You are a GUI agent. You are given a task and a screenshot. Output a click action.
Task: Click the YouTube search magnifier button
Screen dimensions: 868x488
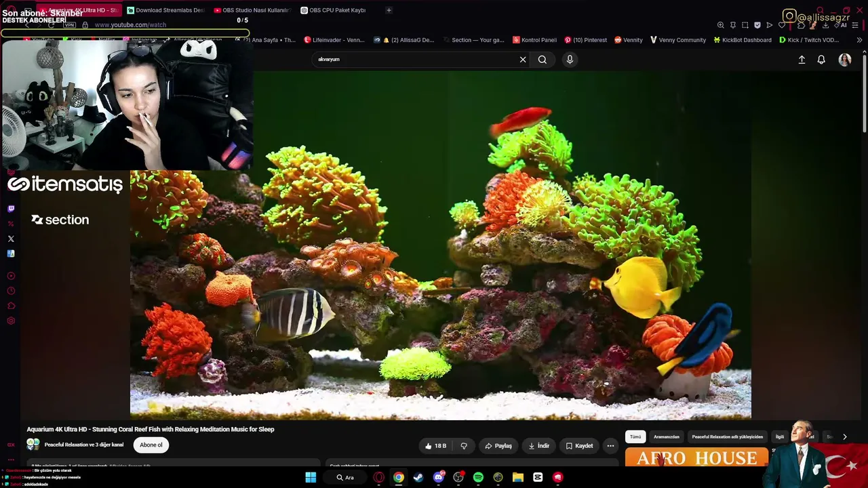click(542, 60)
